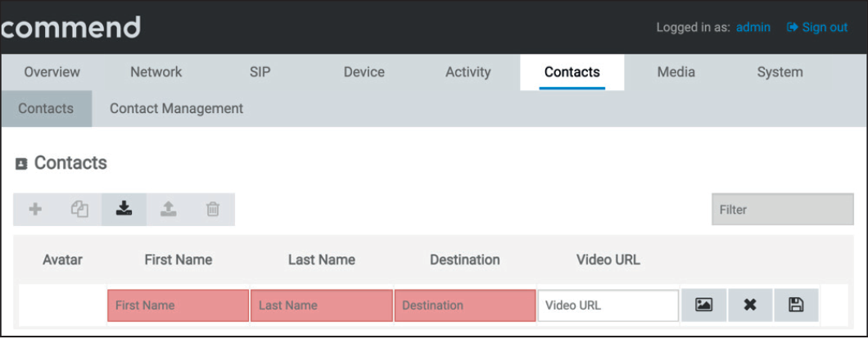Open the SIP tab
The height and width of the screenshot is (339, 868).
260,72
